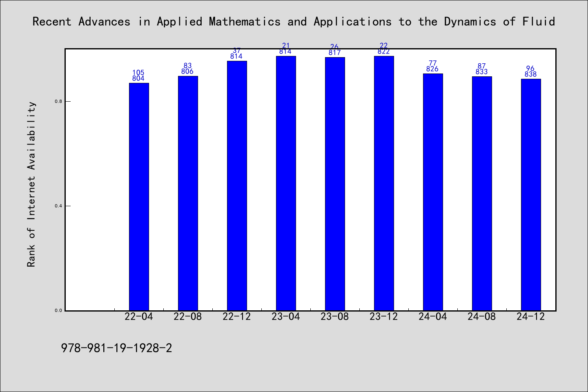Screen dimensions: 588x392
Task: Click the 22 value above 23-12 bar
Action: click(x=383, y=46)
